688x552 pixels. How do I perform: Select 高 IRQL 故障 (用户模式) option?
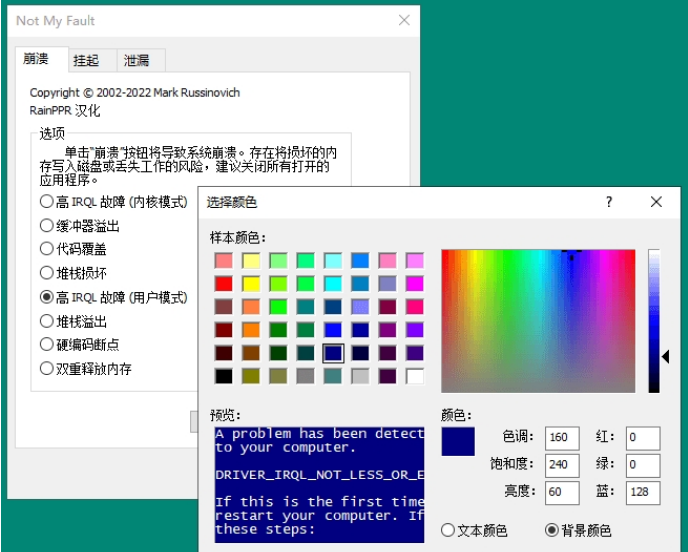pyautogui.click(x=113, y=297)
